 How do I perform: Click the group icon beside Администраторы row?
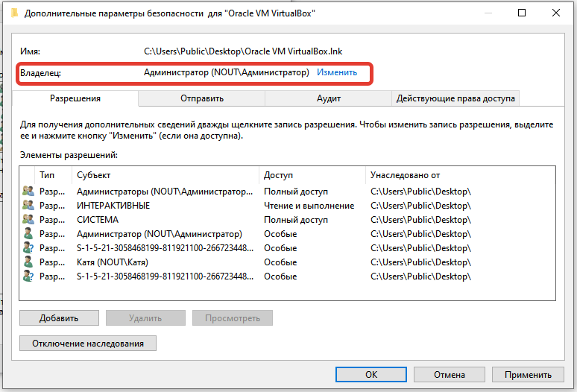pos(28,192)
